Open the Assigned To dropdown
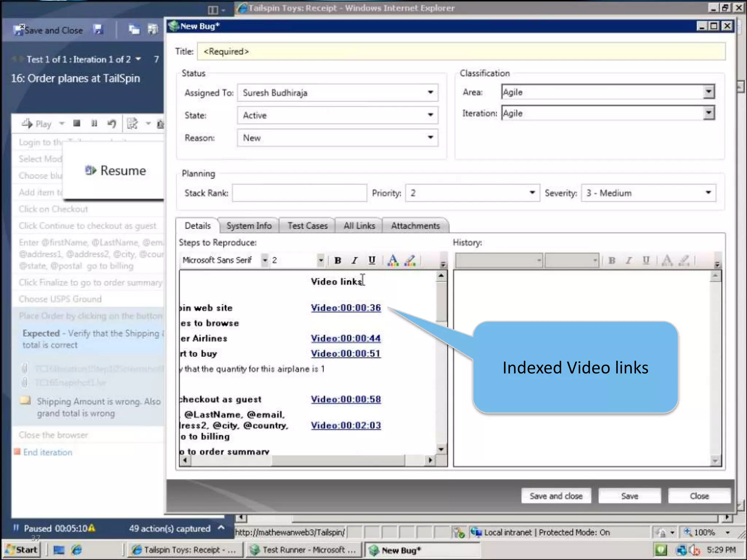The width and height of the screenshot is (747, 560). point(430,93)
